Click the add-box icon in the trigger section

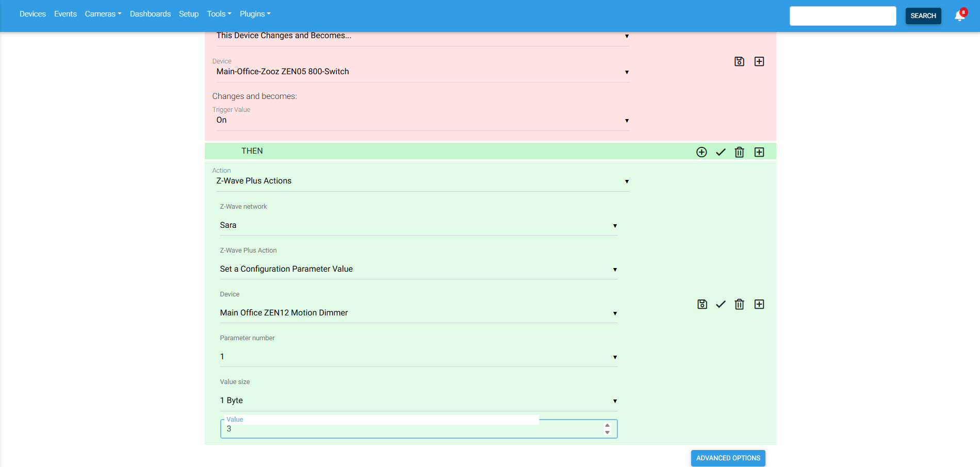[759, 61]
